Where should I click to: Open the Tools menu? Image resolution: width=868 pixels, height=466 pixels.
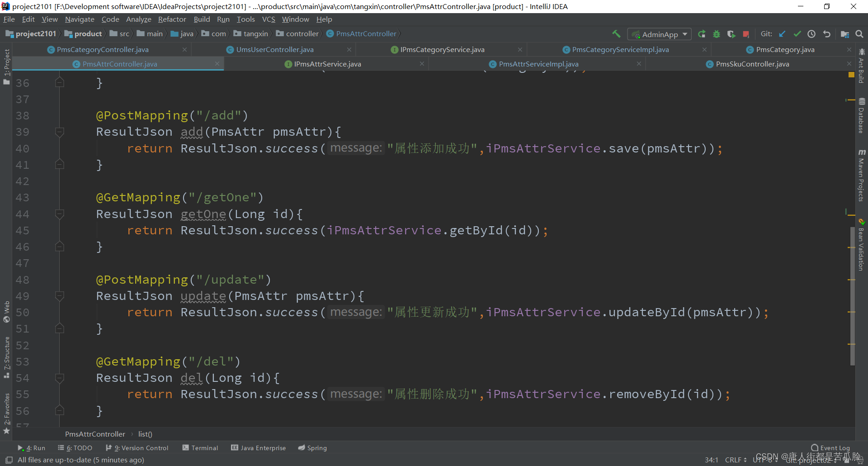pyautogui.click(x=245, y=19)
